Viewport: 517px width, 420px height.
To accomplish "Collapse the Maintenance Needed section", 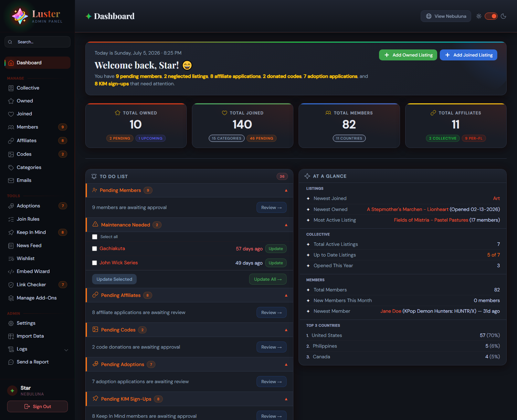I will (x=286, y=225).
